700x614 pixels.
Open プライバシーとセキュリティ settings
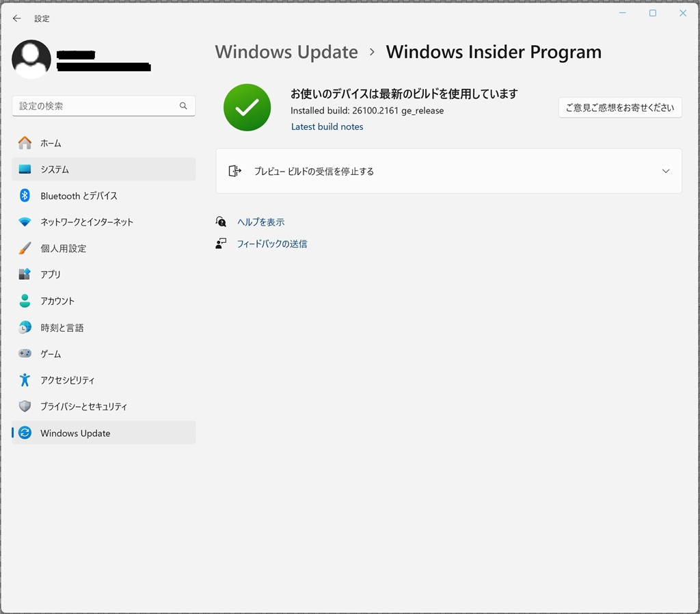(104, 406)
